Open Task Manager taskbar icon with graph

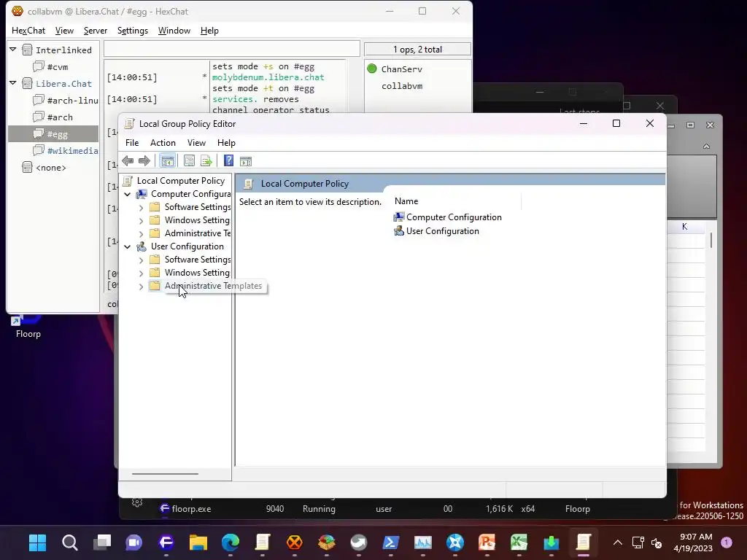pyautogui.click(x=422, y=542)
